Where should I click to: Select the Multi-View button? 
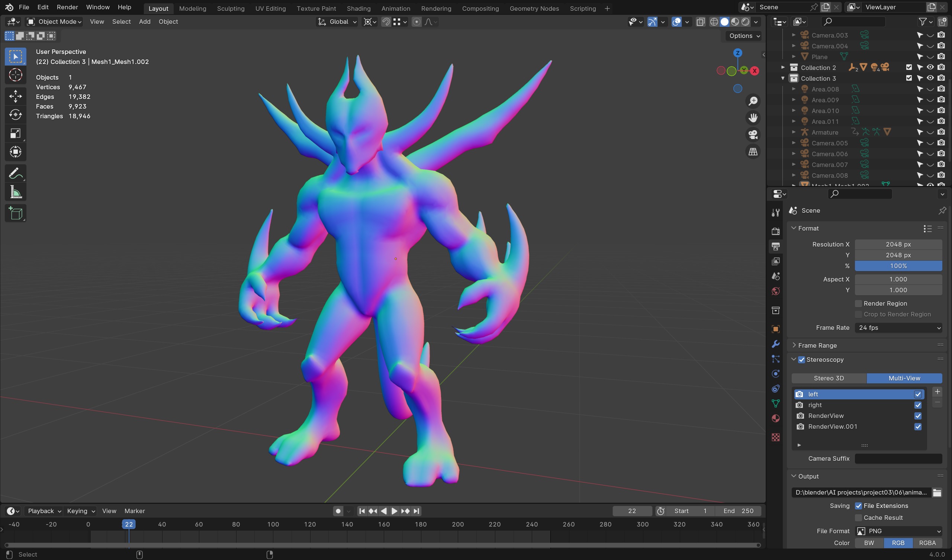coord(904,378)
